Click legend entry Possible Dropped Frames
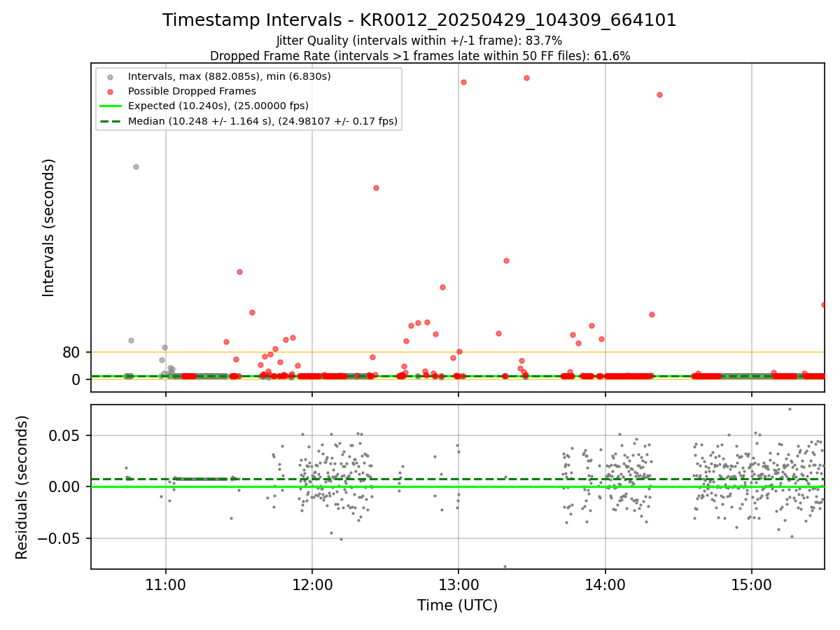This screenshot has width=840, height=630. click(x=192, y=91)
